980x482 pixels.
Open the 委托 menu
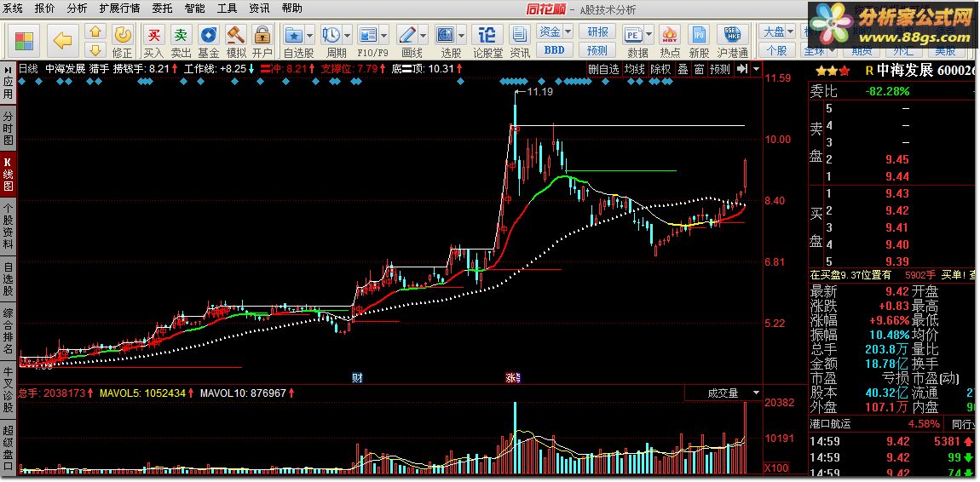coord(162,9)
